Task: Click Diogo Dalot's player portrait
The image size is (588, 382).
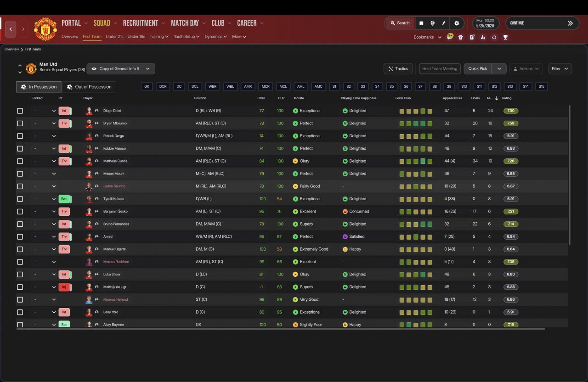Action: click(89, 111)
